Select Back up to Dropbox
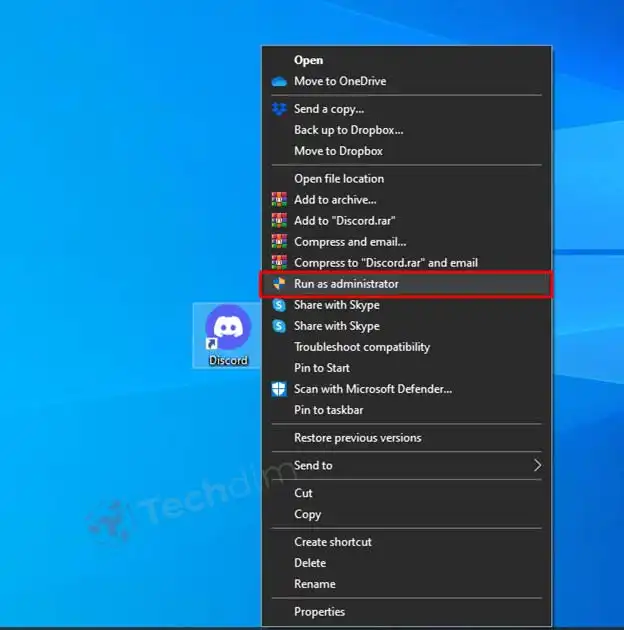Image resolution: width=624 pixels, height=630 pixels. click(x=348, y=130)
